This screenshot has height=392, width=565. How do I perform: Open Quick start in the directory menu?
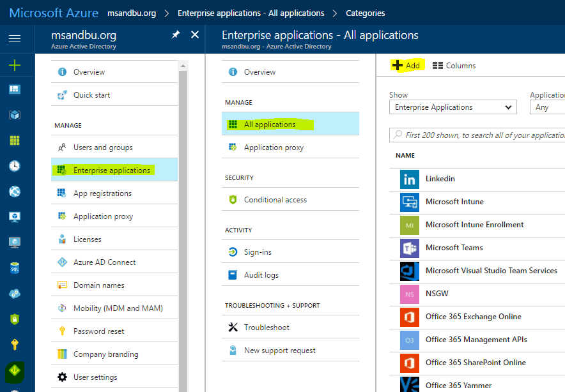click(114, 94)
